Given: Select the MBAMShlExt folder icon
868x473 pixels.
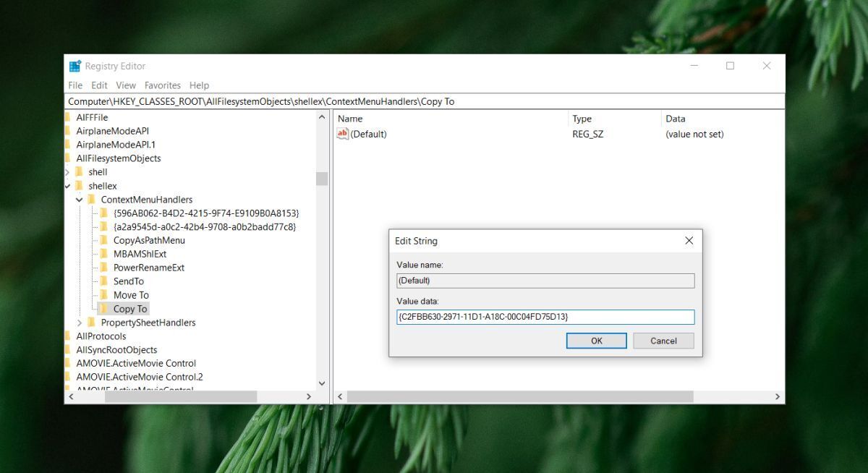Looking at the screenshot, I should click(x=104, y=254).
